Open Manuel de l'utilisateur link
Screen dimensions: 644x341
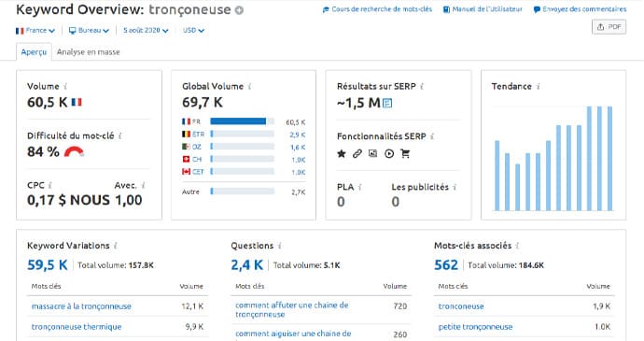tap(483, 9)
